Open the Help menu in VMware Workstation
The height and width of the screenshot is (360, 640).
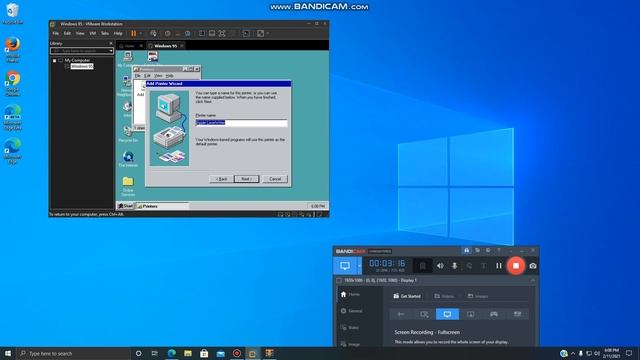(118, 33)
